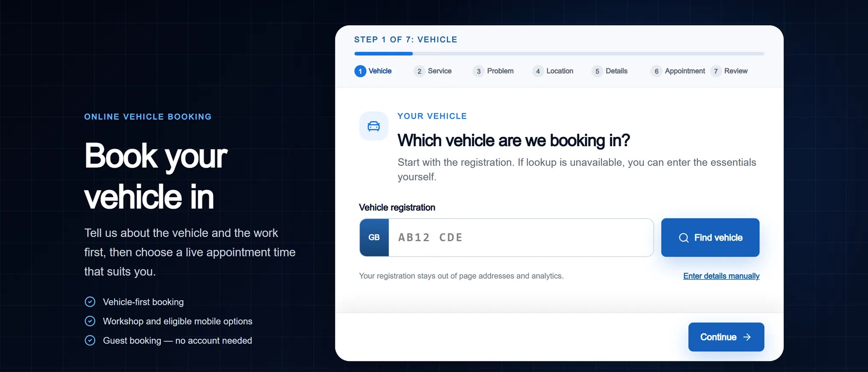
Task: Click 'Step 1 of 7: Vehicle' text
Action: coord(406,40)
